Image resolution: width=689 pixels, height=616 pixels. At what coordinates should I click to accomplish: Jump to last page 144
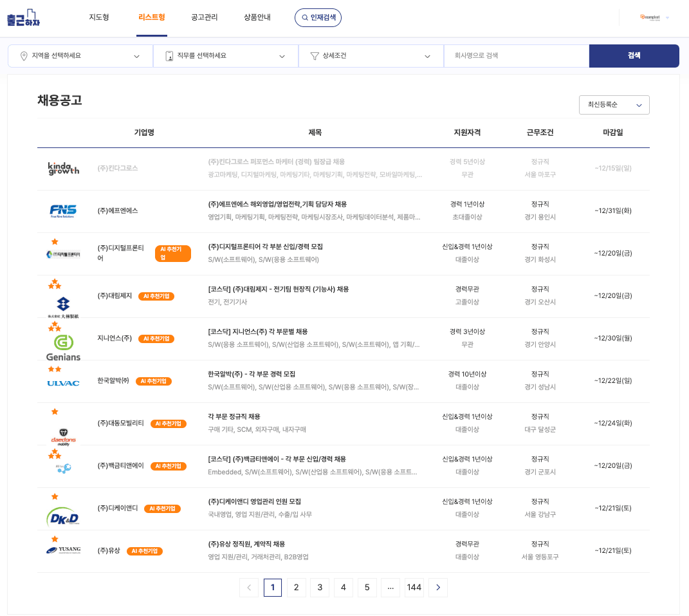[x=414, y=588]
